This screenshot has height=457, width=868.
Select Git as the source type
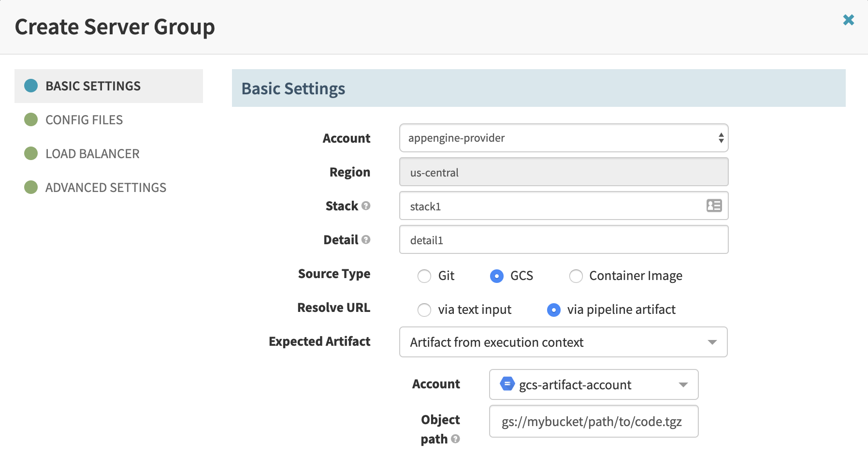(x=424, y=276)
